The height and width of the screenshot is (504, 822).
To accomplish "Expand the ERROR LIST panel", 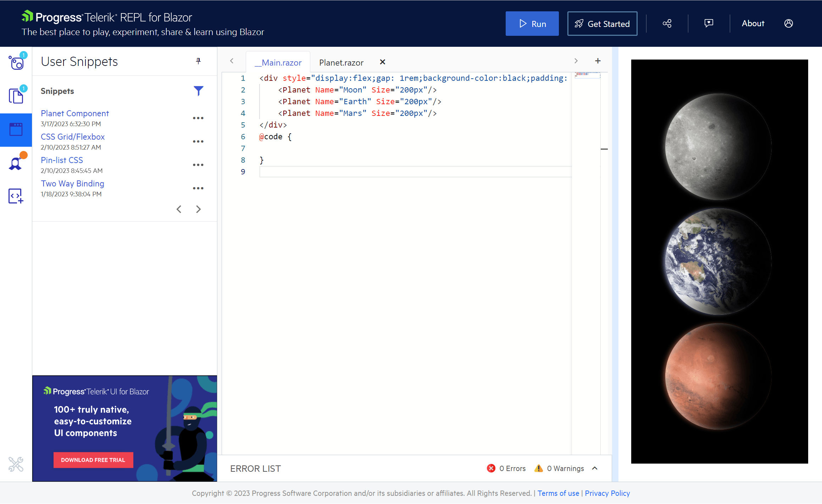I will 595,467.
